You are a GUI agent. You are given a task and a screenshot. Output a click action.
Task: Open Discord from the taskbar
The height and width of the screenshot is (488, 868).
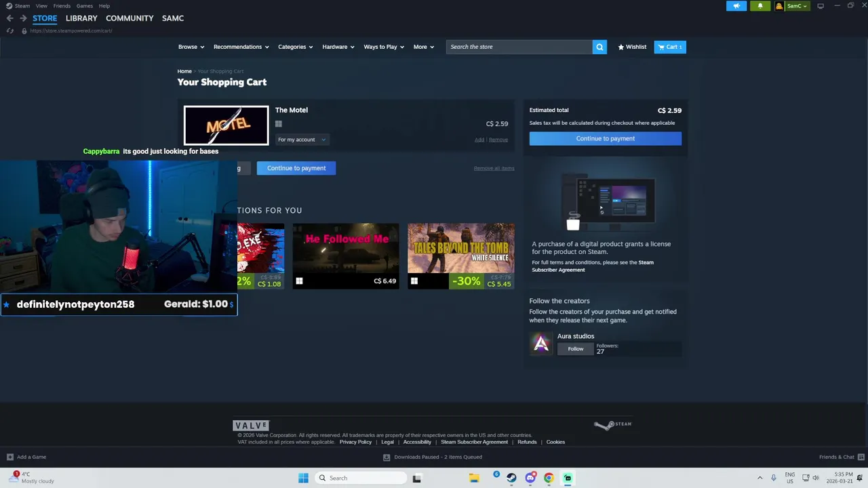coord(530,478)
